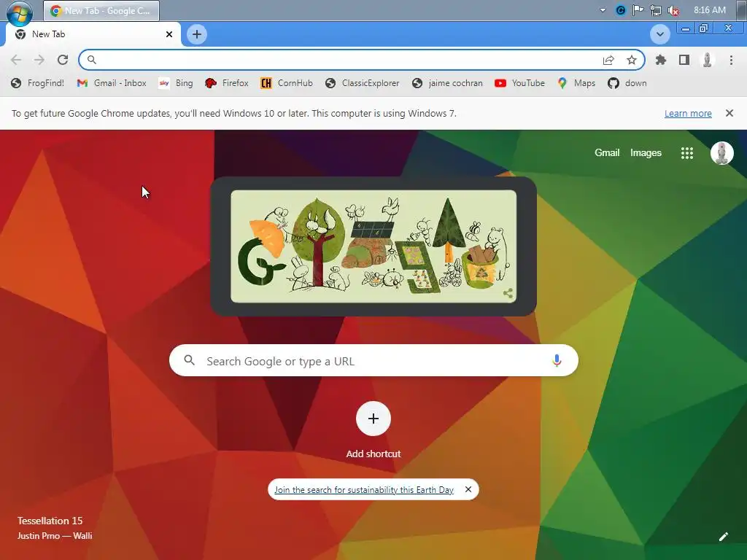Open Join the search for sustainability link

coord(364,489)
